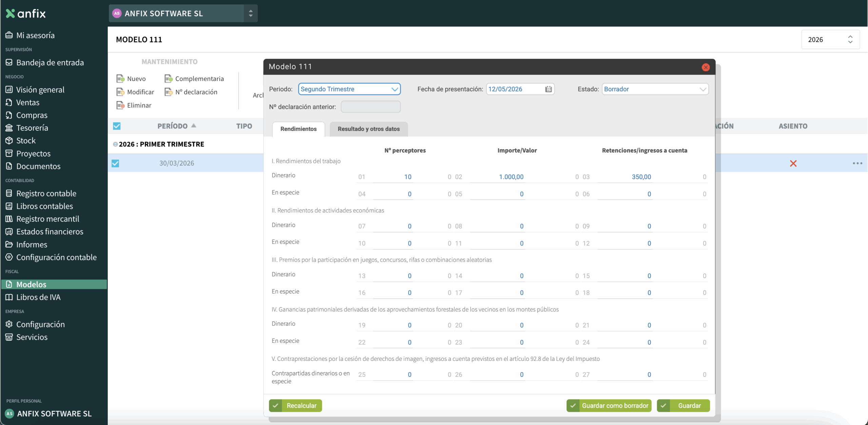Click the Complementaria icon
Viewport: 868px width, 425px height.
(169, 79)
